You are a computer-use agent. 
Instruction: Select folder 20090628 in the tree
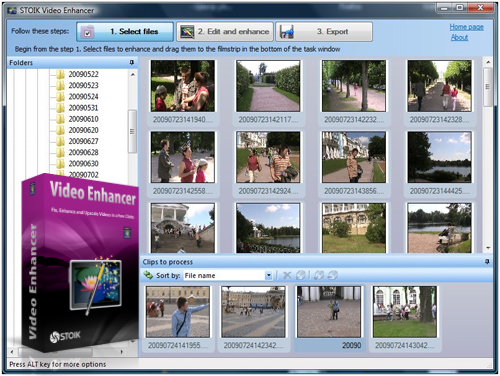coord(84,152)
